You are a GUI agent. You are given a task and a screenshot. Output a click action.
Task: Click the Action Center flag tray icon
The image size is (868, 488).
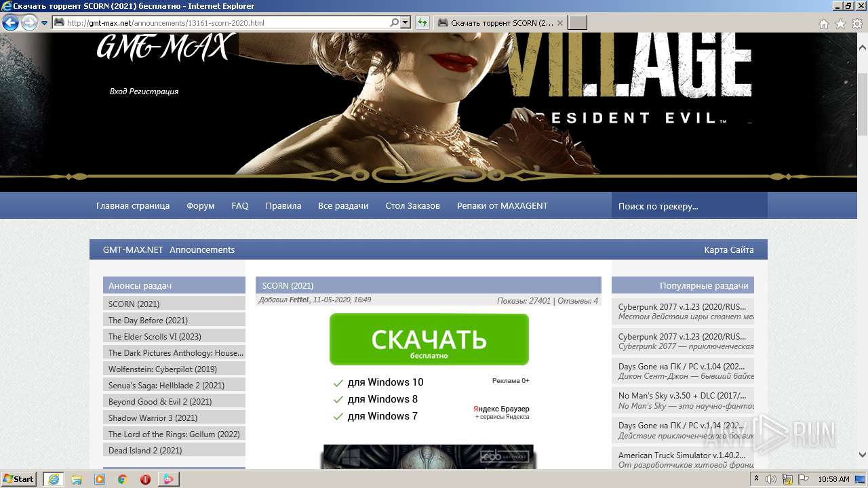pyautogui.click(x=804, y=479)
